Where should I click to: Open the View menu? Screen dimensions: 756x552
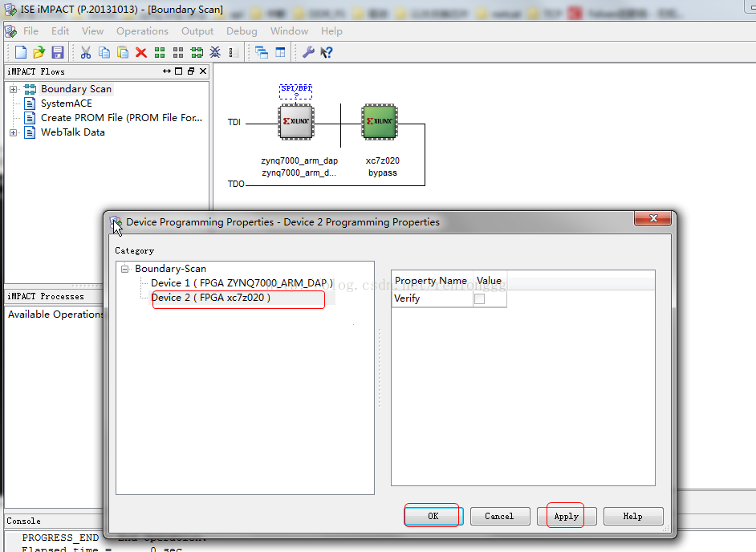pos(92,30)
